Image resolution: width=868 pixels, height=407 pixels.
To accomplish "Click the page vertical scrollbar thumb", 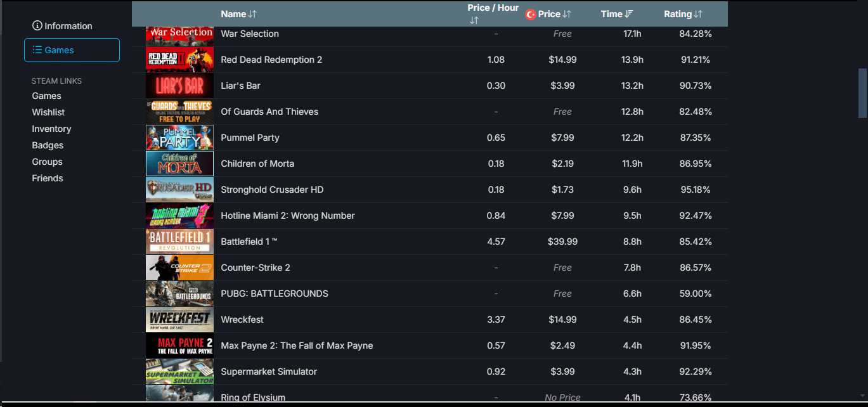I will [x=862, y=93].
